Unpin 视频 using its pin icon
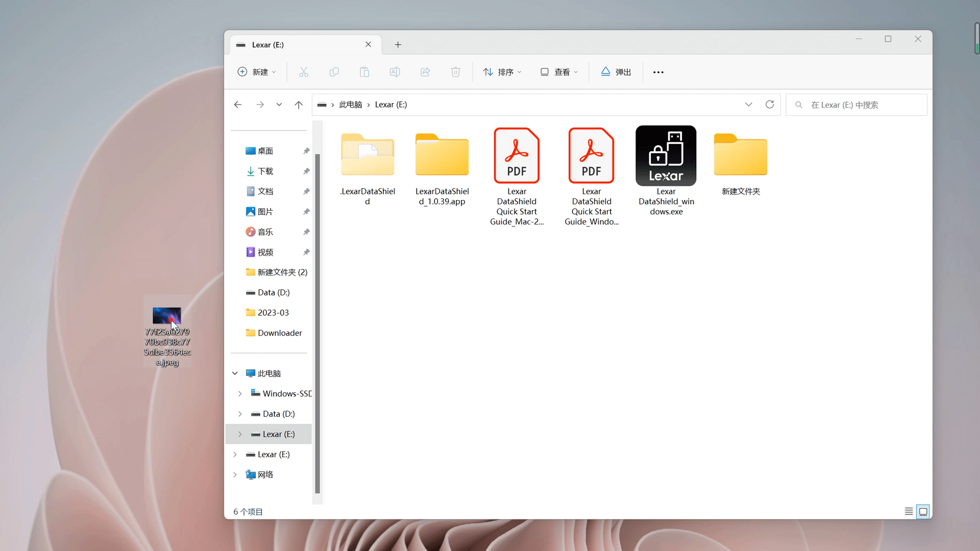The height and width of the screenshot is (551, 980). [306, 252]
